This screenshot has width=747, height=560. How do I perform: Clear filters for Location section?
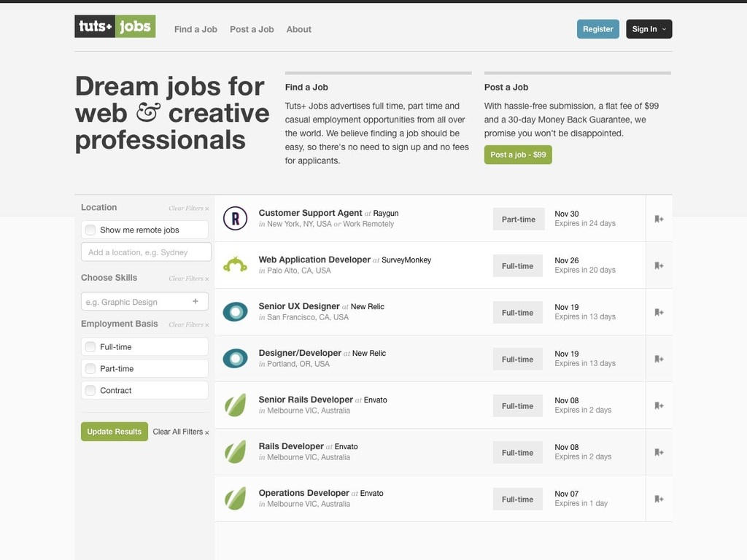189,208
